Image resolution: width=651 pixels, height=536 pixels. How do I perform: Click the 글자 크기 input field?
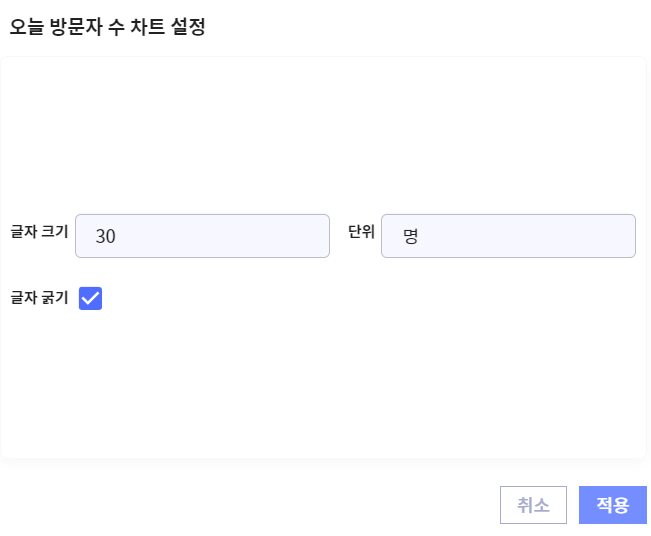pyautogui.click(x=202, y=236)
